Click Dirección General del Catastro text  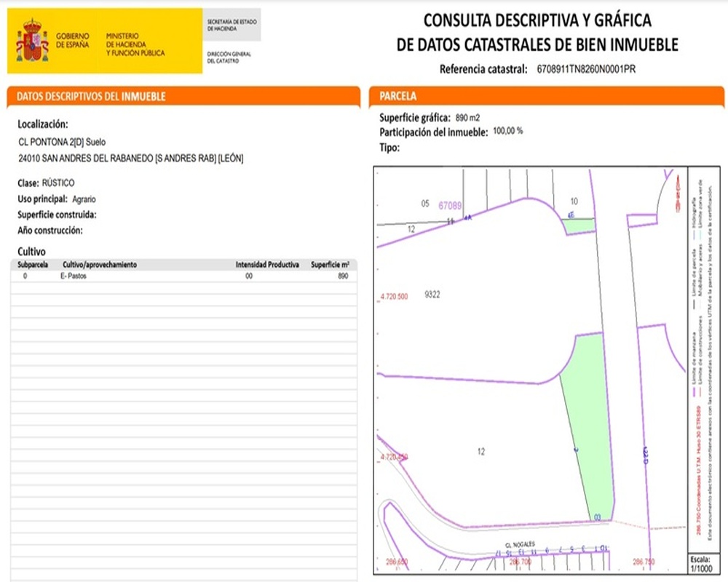[x=229, y=57]
